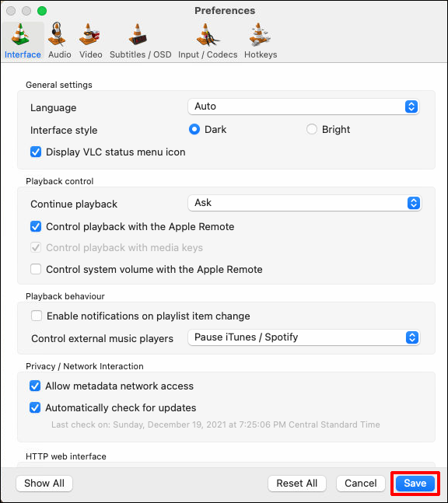The image size is (448, 503).
Task: Enable notifications on playlist item change
Action: (37, 316)
